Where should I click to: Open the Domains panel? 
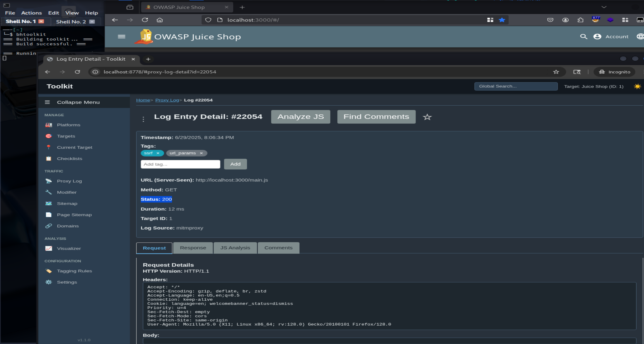[x=68, y=226]
